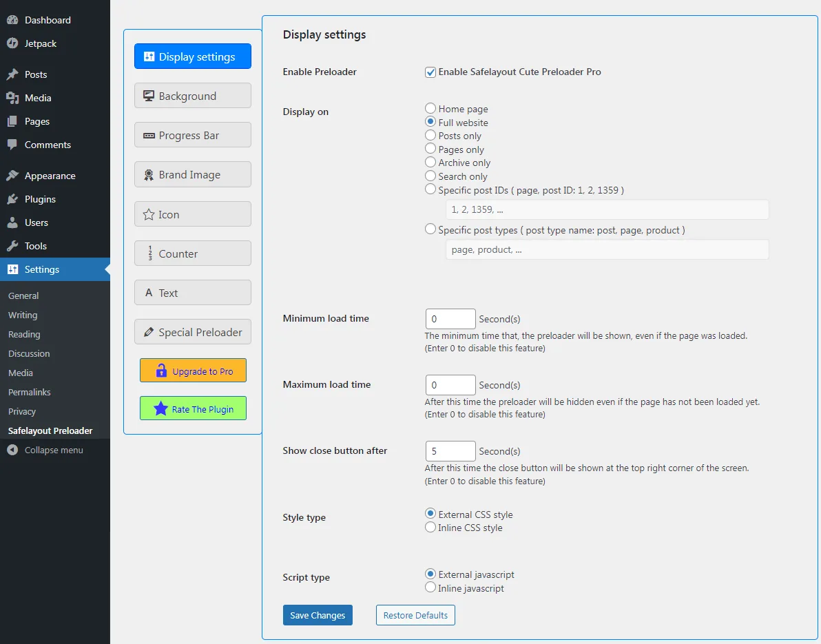Choose the Specific post IDs radio option
This screenshot has width=821, height=644.
click(x=430, y=189)
